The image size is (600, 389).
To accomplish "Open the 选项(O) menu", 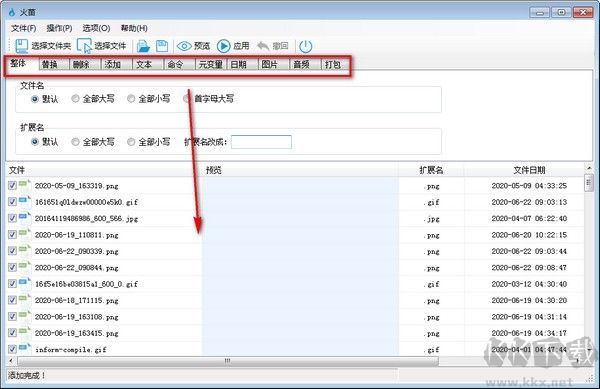I will (96, 28).
